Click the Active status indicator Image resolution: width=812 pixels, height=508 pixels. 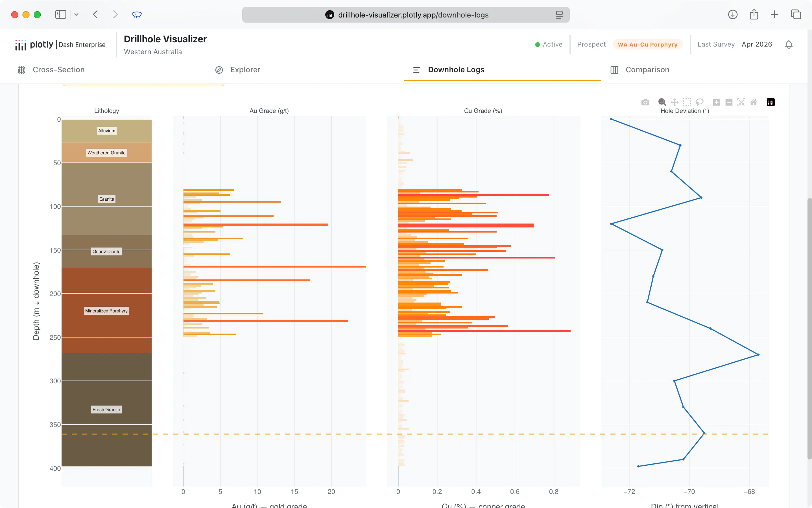pos(549,44)
